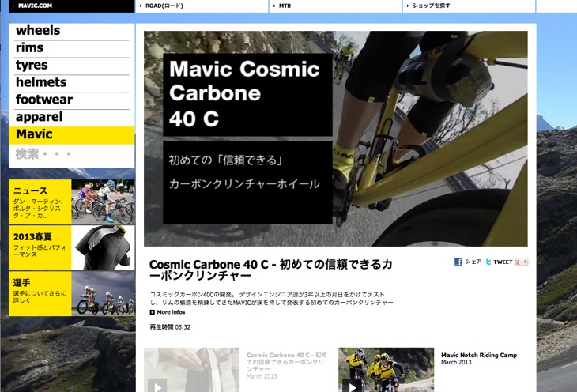Click the time-trial riders photo
Viewport: 577px width, 392px height.
pyautogui.click(x=103, y=294)
